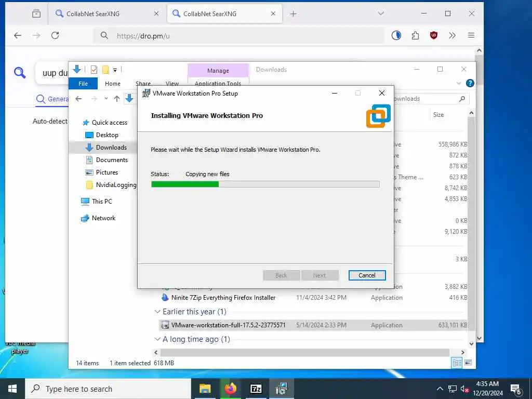Click the SearXNG magnifier logo

pyautogui.click(x=20, y=72)
